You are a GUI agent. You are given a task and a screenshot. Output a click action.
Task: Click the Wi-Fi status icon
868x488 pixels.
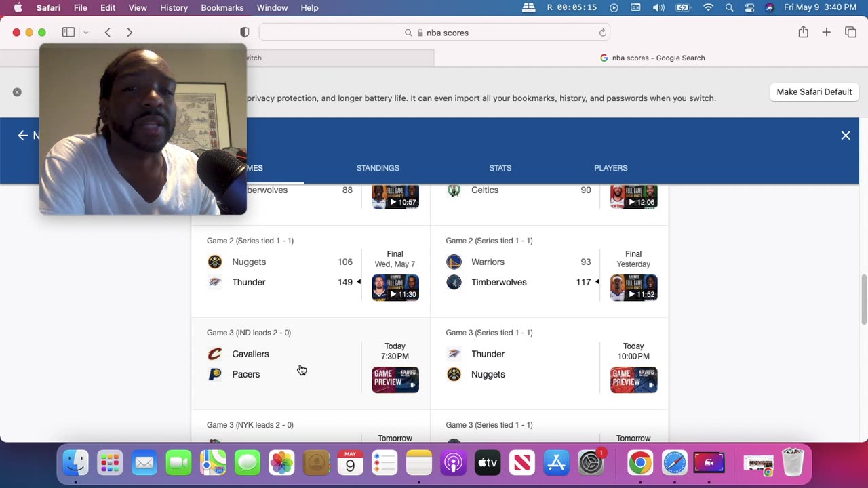(709, 7)
